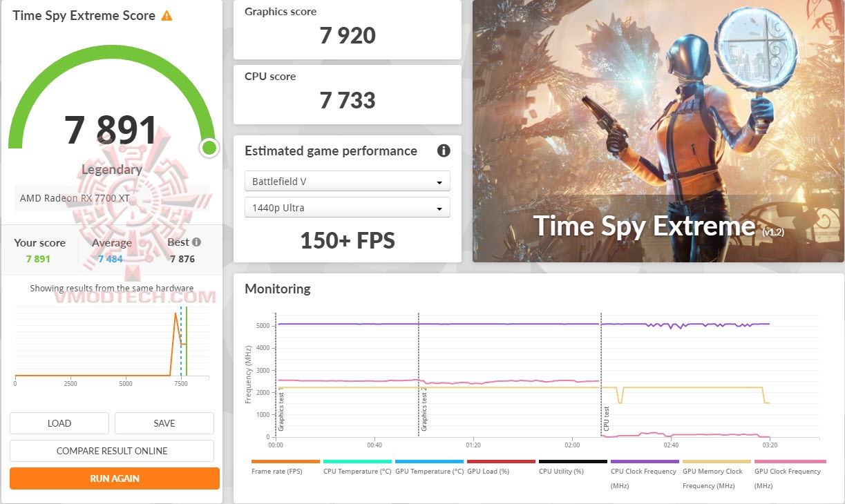
Task: Click the green gauge end-point marker
Action: point(209,147)
